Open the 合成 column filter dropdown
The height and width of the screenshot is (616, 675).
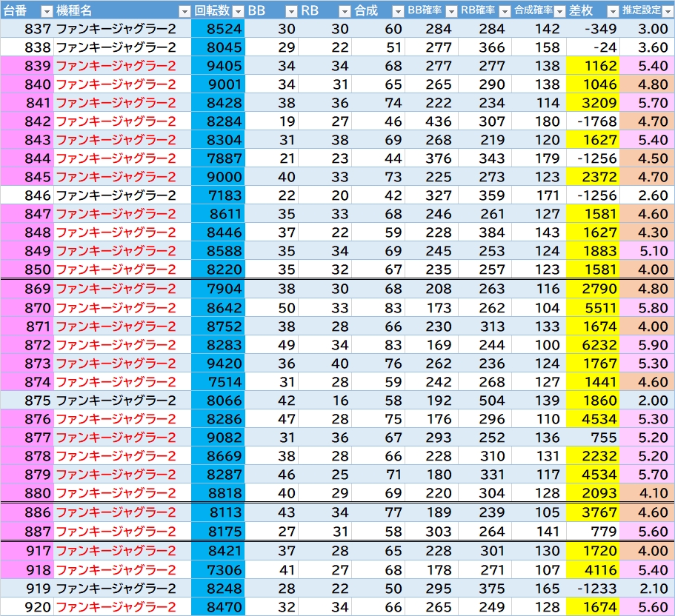pyautogui.click(x=398, y=12)
